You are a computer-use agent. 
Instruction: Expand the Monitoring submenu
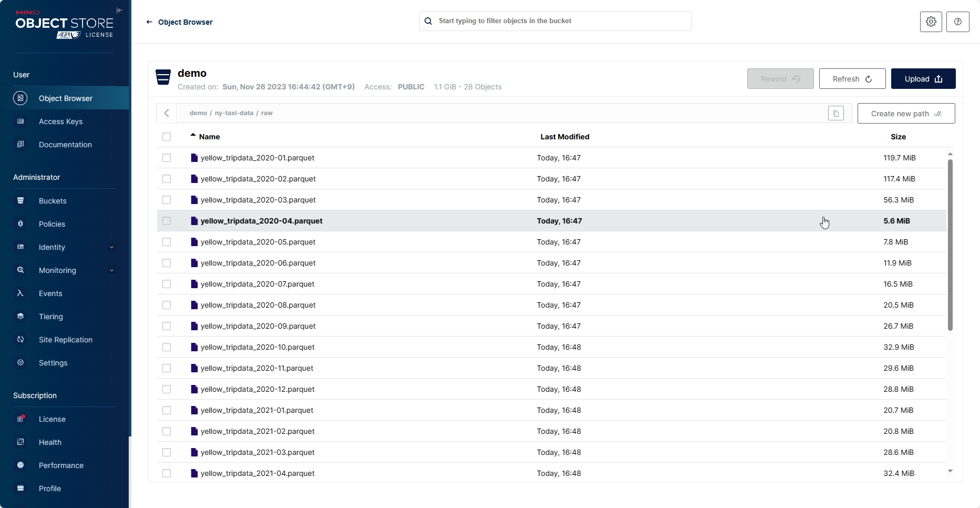[111, 270]
